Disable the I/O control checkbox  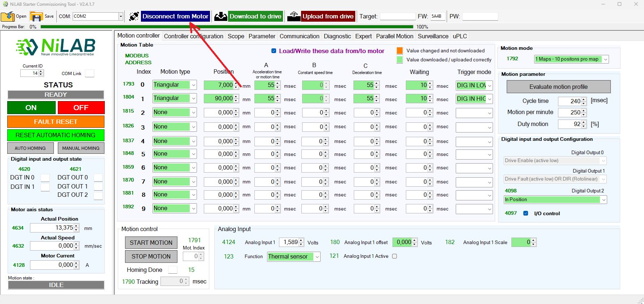[525, 213]
